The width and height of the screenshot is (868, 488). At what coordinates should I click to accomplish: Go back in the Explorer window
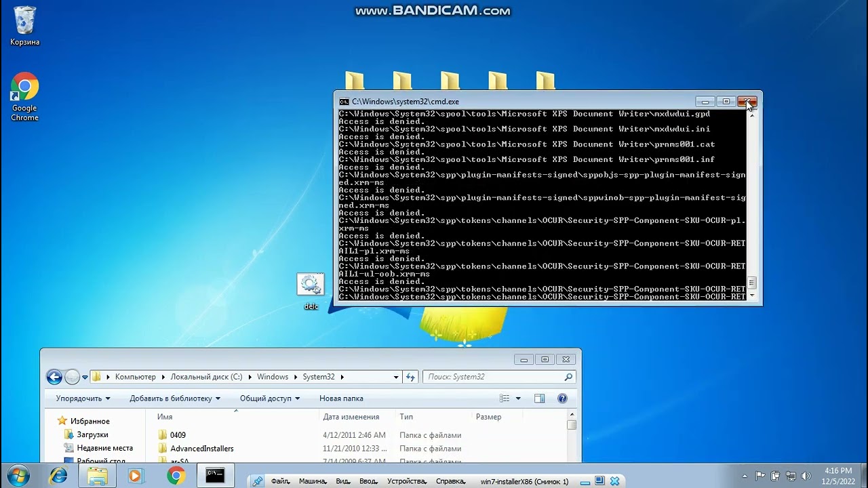point(54,377)
